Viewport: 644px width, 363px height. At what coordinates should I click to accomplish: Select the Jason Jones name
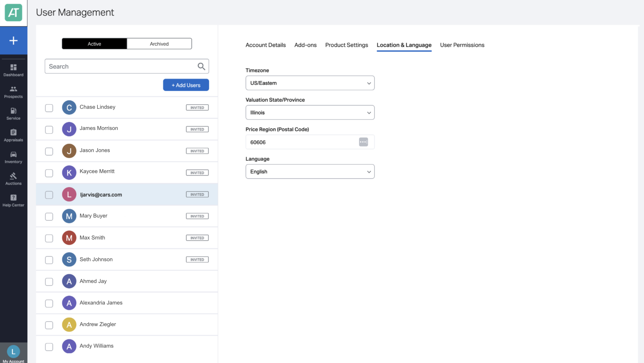pyautogui.click(x=95, y=150)
